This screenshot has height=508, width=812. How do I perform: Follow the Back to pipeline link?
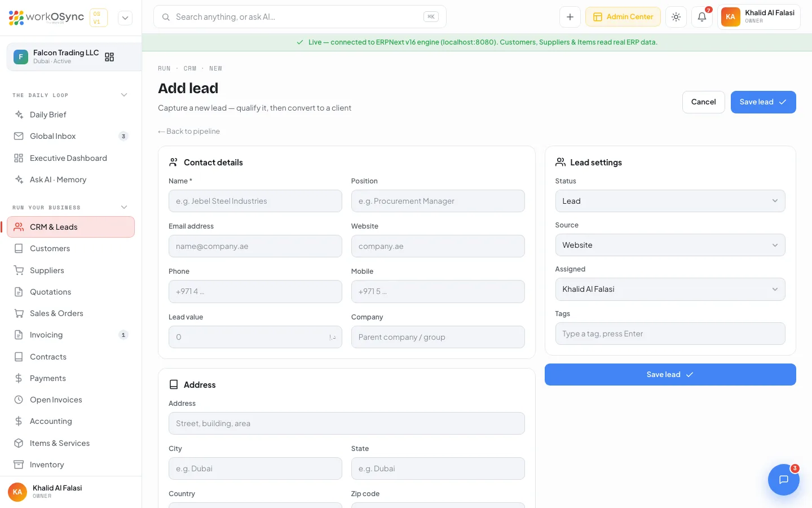coord(189,132)
